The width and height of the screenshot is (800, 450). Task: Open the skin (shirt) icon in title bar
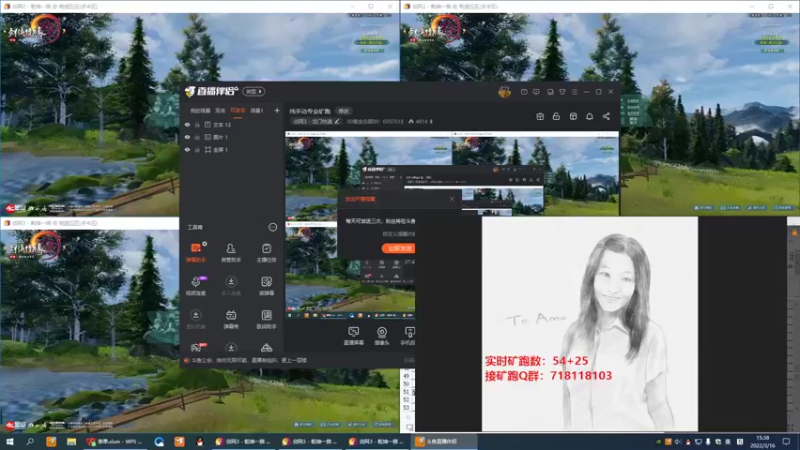[x=562, y=92]
